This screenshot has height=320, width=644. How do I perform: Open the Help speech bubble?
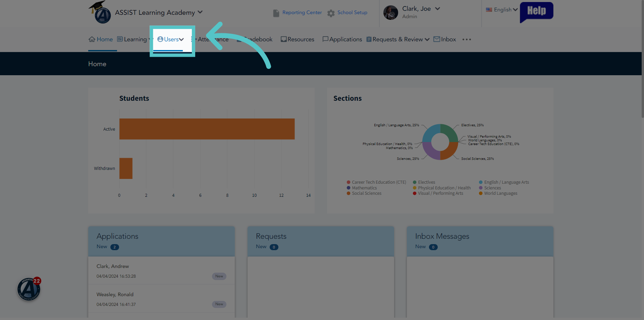[x=536, y=12]
